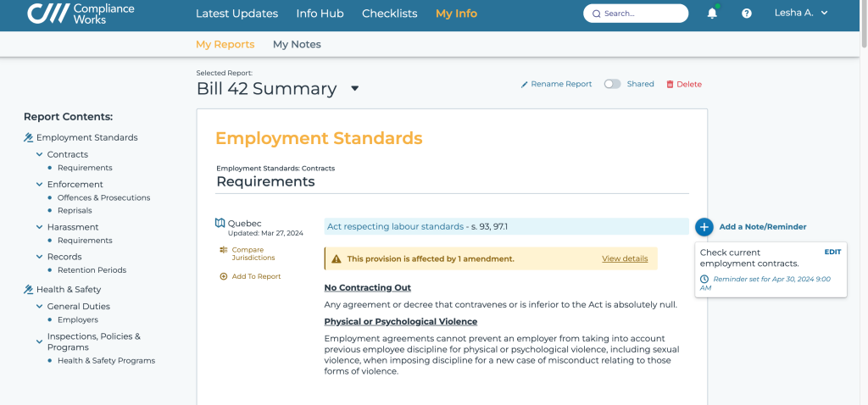Screen dimensions: 868x405
Task: Open View details for the amendment
Action: click(x=625, y=258)
